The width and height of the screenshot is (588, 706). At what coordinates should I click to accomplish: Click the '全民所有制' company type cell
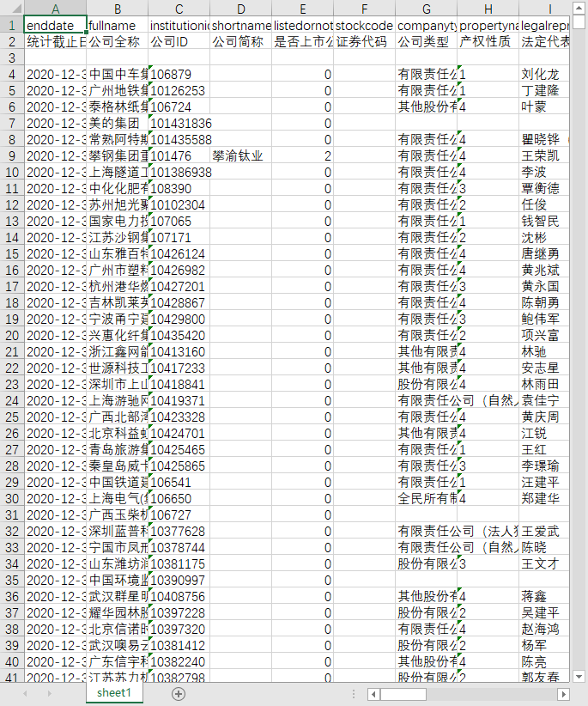pos(426,498)
